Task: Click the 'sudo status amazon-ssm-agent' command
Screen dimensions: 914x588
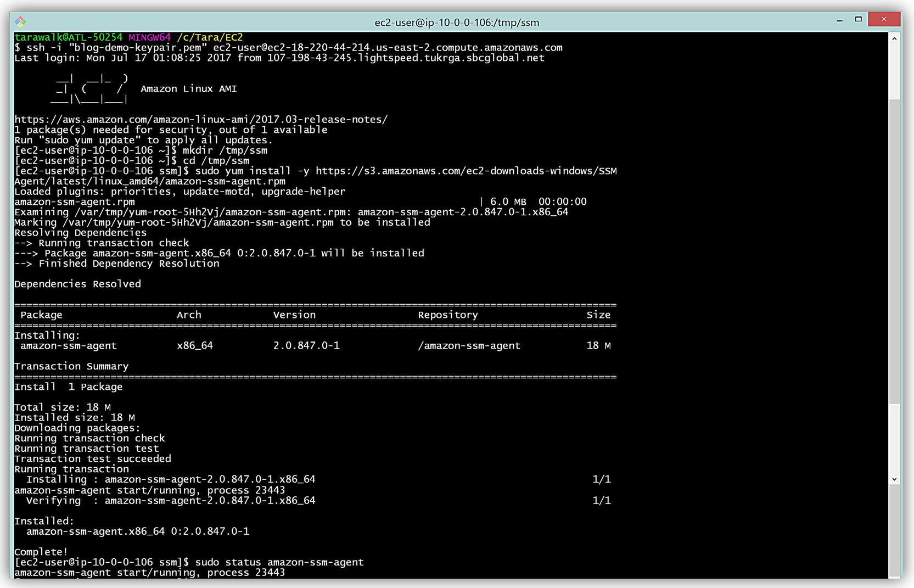Action: (279, 563)
